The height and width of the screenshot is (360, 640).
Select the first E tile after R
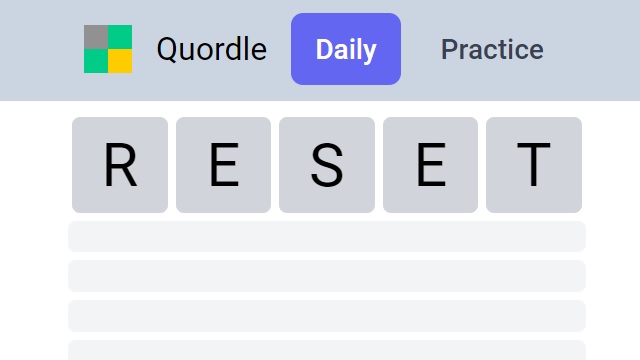tap(223, 165)
